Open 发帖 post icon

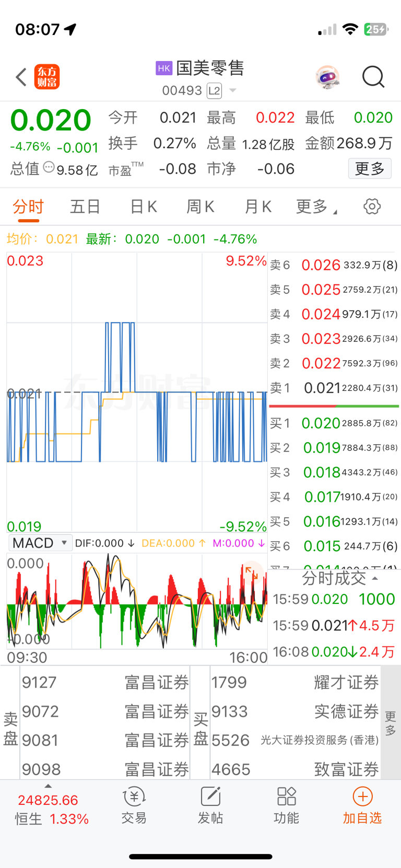point(210,806)
